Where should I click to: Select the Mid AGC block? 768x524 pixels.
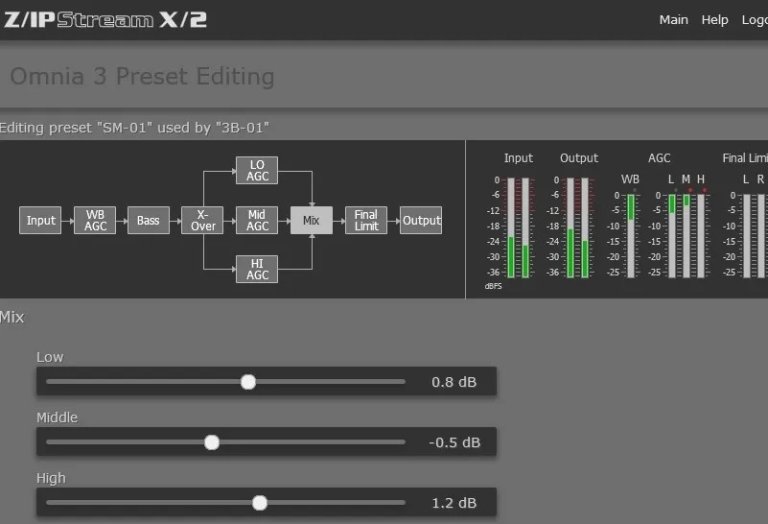(x=257, y=220)
